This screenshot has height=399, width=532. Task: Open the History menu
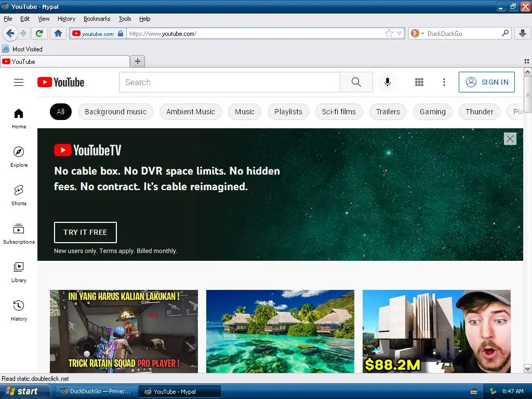pos(66,19)
